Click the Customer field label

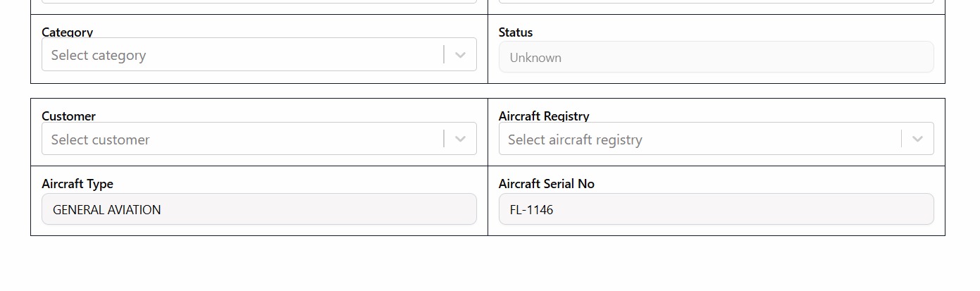[x=68, y=116]
